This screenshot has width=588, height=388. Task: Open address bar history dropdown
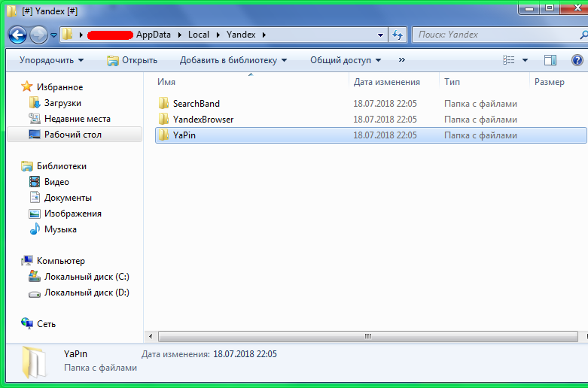[x=380, y=35]
